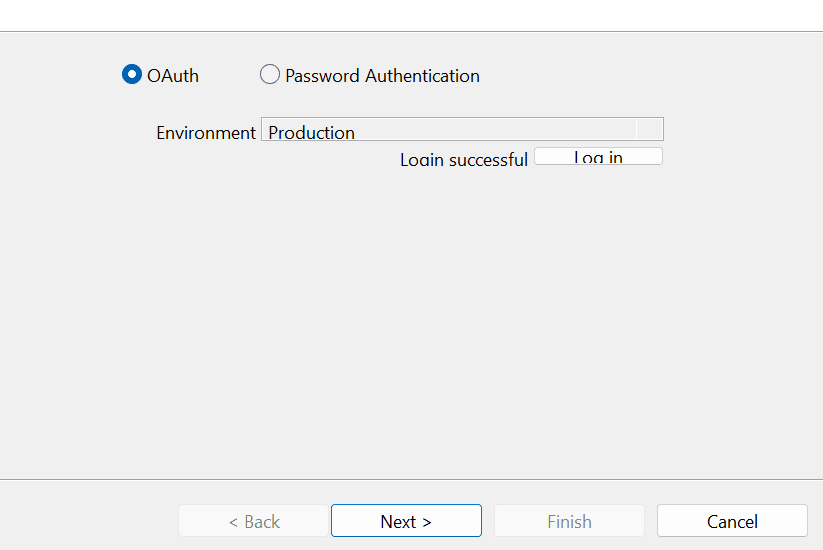Click the Environment field label
The height and width of the screenshot is (550, 823).
coord(206,133)
